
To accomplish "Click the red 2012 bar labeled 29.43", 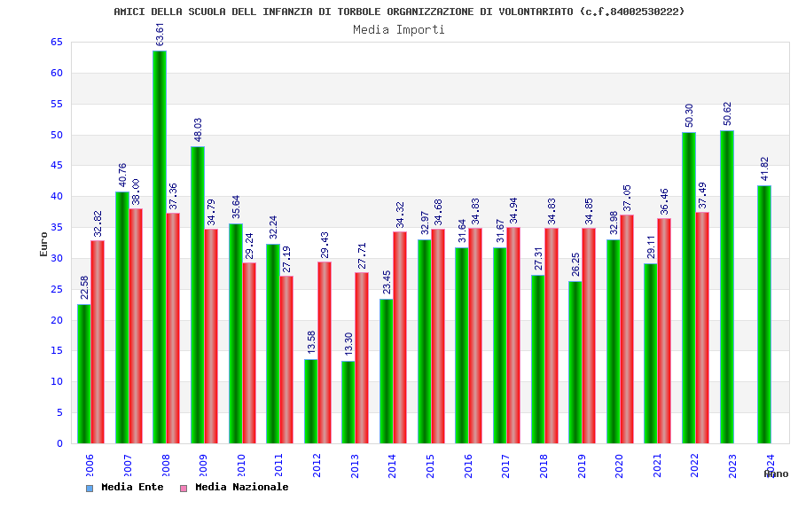I will (x=325, y=352).
